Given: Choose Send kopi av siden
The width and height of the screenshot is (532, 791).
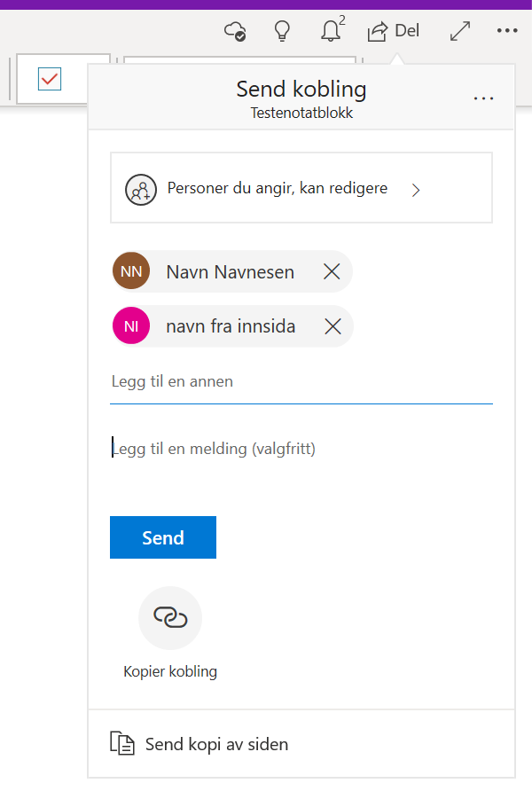Looking at the screenshot, I should click(x=301, y=744).
